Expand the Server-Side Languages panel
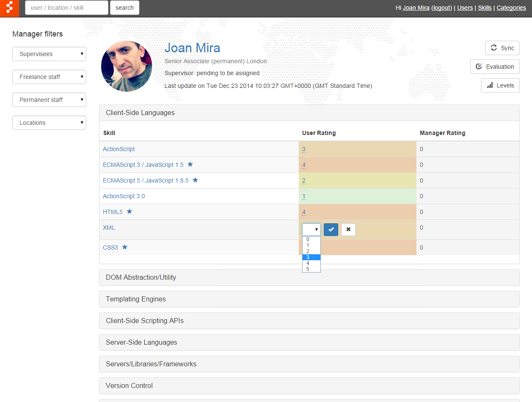Screen dimensions: 532x402 point(141,342)
